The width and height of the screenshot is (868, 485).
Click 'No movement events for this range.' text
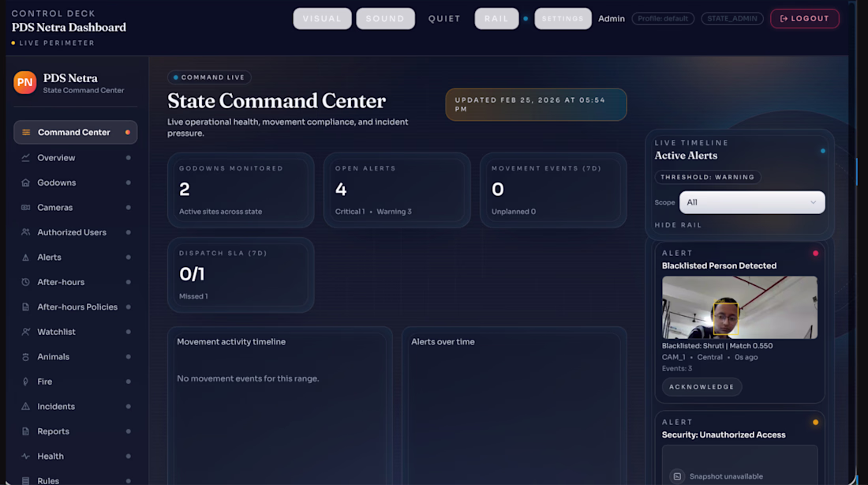click(248, 378)
